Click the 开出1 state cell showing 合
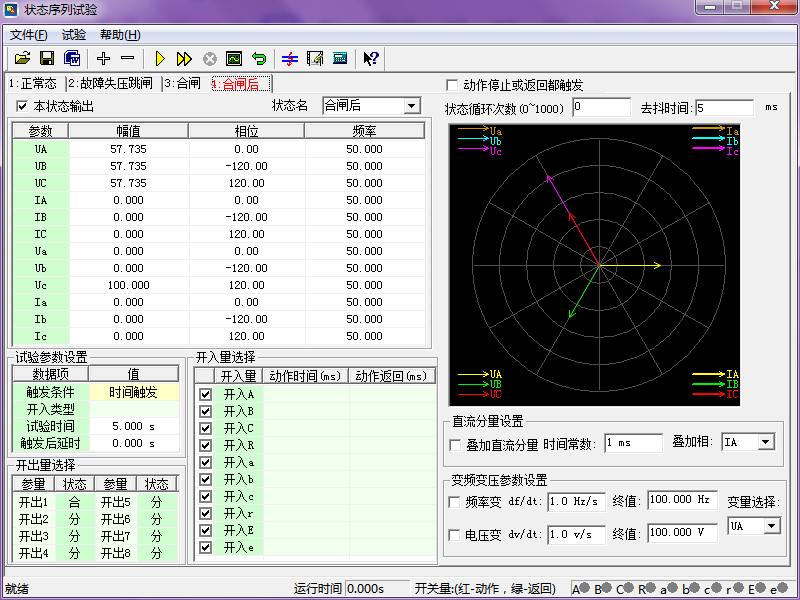Image resolution: width=800 pixels, height=600 pixels. point(74,502)
